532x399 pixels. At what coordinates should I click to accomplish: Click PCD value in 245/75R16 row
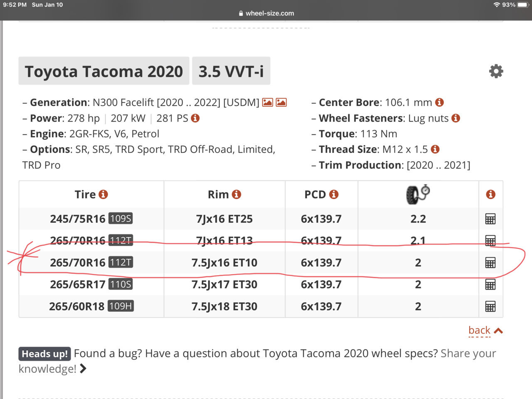321,219
